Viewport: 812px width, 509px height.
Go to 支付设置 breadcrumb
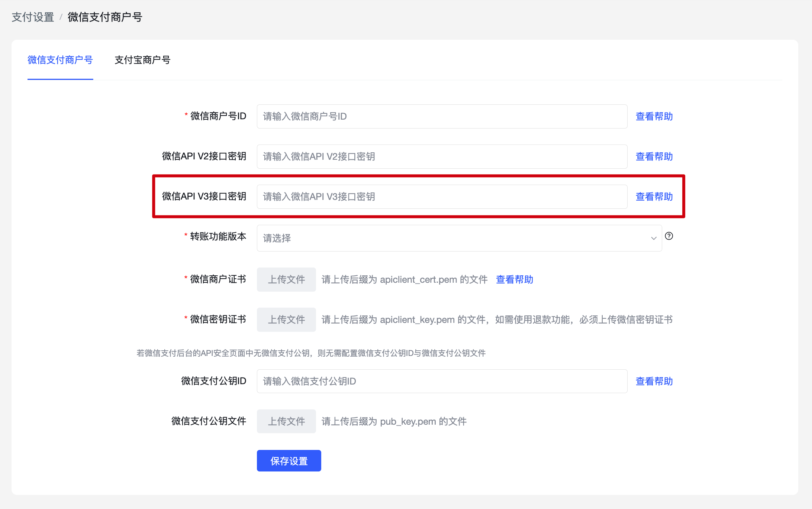coord(33,17)
